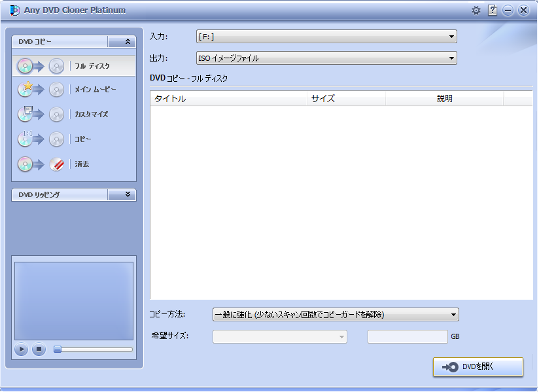Click the video preview area

[74, 301]
